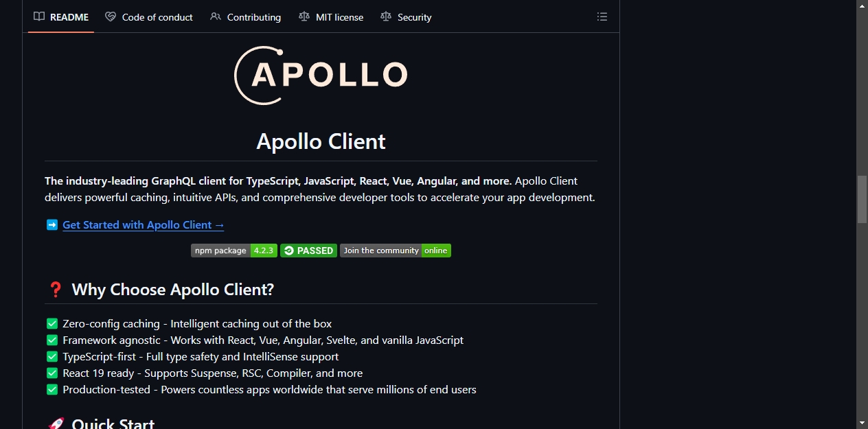Viewport: 868px width, 429px height.
Task: Click the Production-tested line text
Action: [x=269, y=389]
